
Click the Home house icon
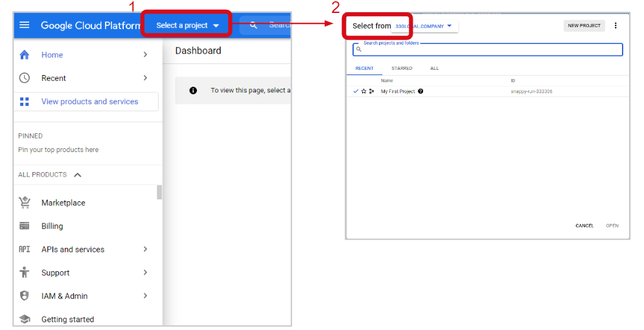24,54
